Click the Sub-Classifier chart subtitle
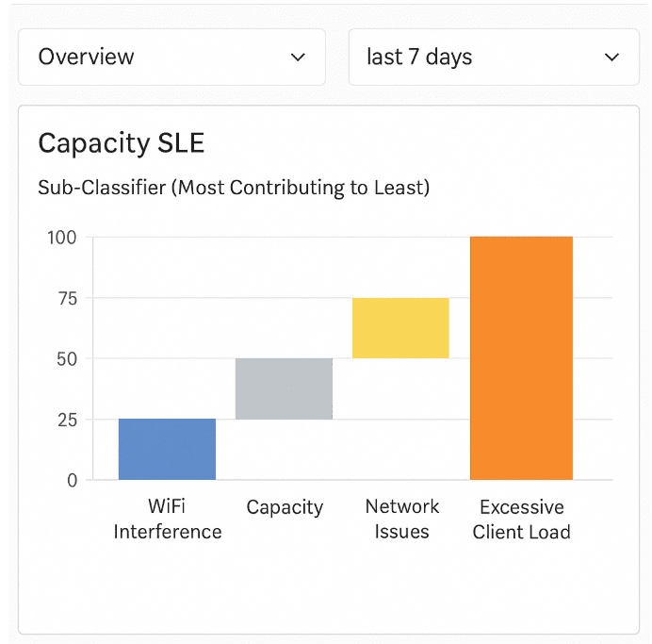Viewport: 652px width, 644px height. click(234, 188)
